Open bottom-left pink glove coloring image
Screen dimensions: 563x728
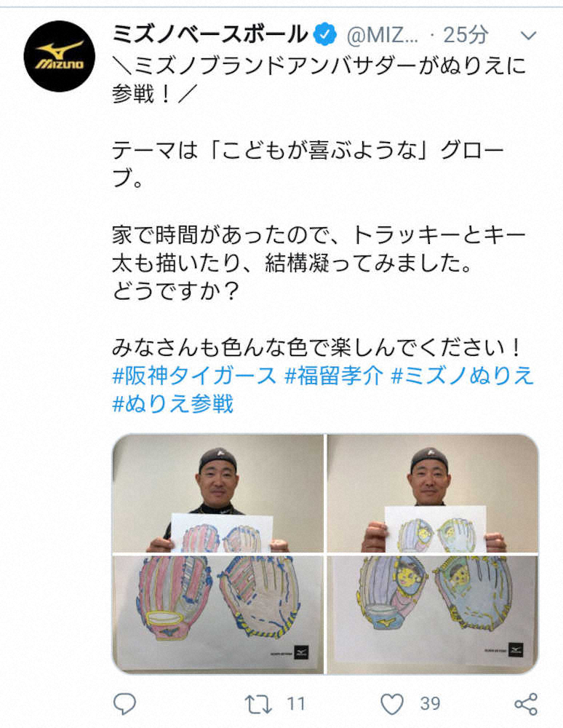pyautogui.click(x=218, y=614)
